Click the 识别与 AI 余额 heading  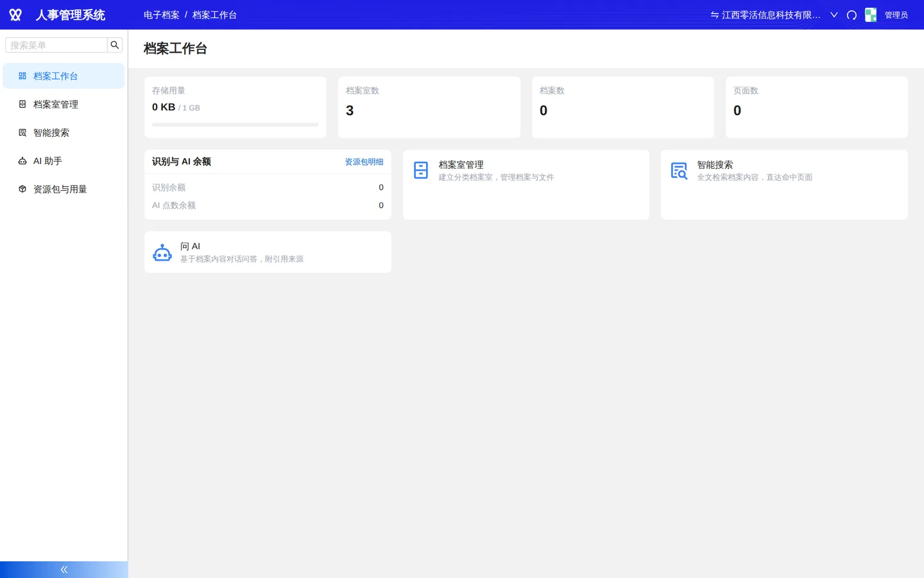pyautogui.click(x=182, y=162)
